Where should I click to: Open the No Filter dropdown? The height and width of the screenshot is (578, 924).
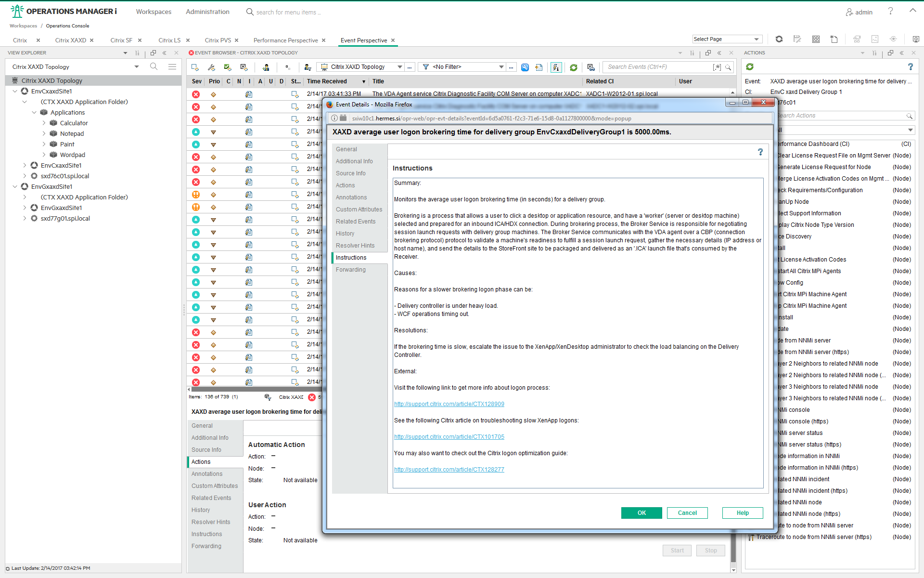pos(501,67)
